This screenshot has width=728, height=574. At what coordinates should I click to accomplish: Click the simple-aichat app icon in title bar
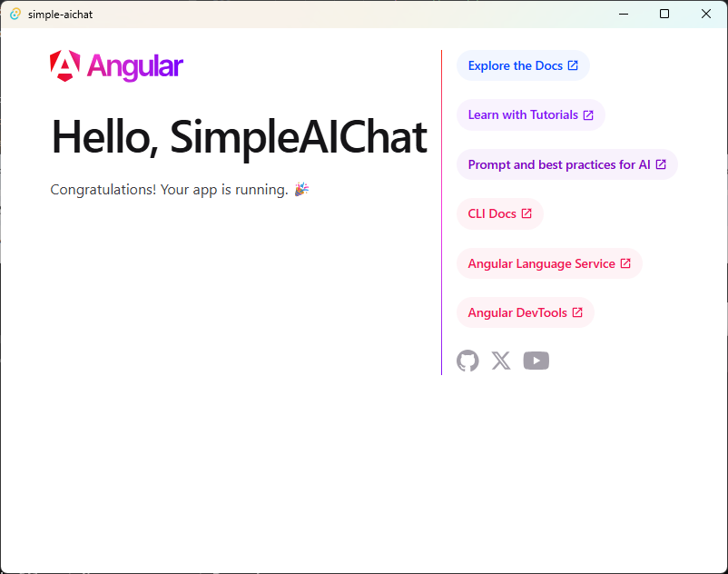tap(15, 15)
